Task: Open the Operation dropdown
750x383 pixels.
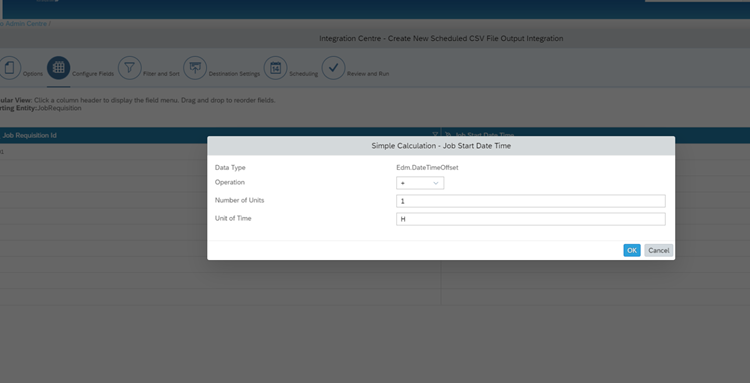Action: pos(420,183)
